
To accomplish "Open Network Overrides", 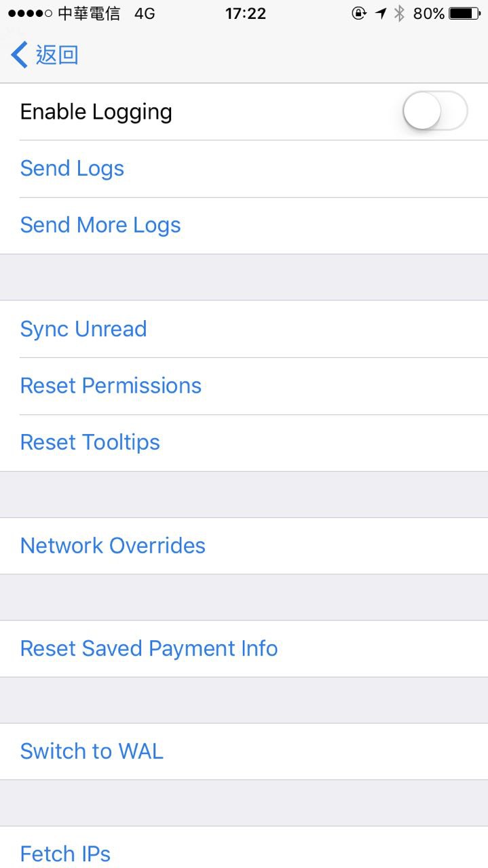I will [113, 546].
